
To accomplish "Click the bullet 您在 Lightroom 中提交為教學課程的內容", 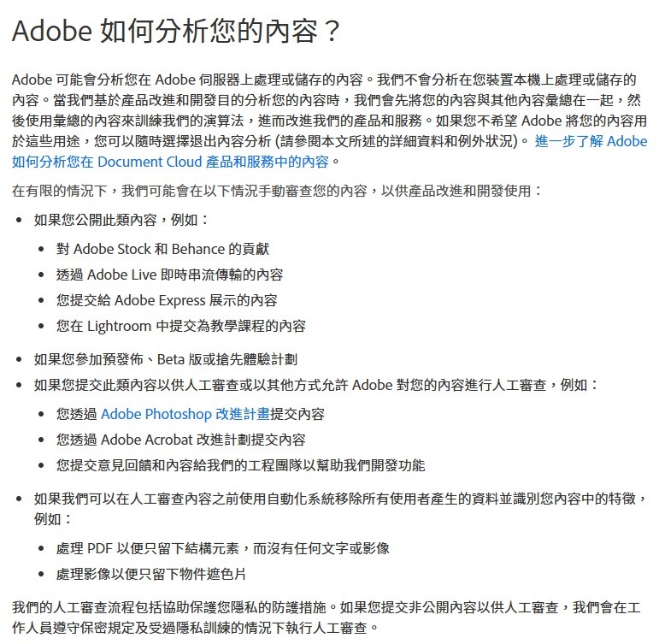I will coord(181,326).
